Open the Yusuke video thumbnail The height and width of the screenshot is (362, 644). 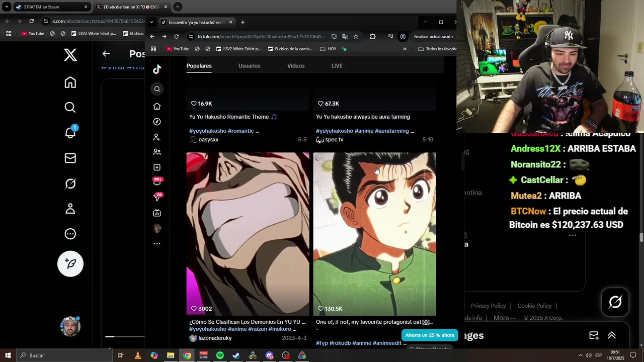click(x=374, y=234)
